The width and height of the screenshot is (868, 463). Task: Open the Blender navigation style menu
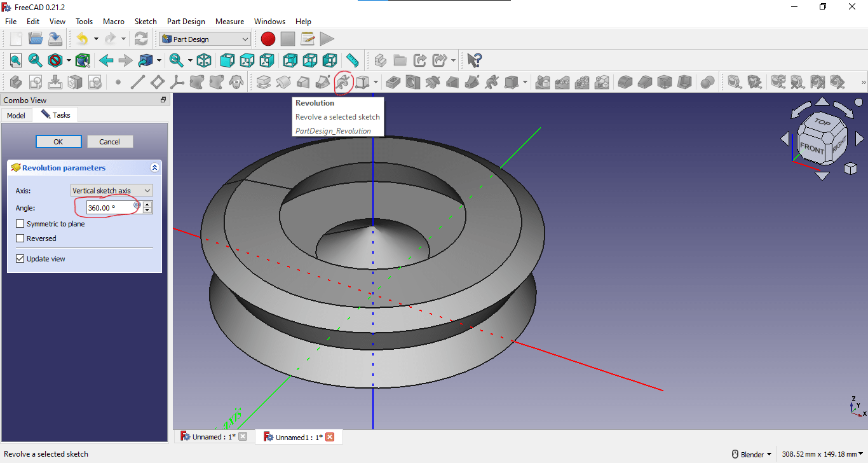point(752,454)
